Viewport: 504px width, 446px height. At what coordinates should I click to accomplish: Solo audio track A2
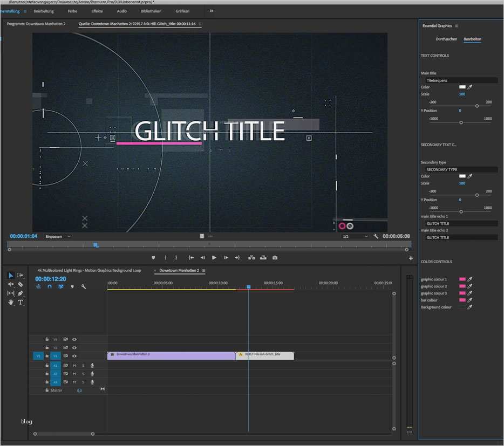pyautogui.click(x=83, y=374)
